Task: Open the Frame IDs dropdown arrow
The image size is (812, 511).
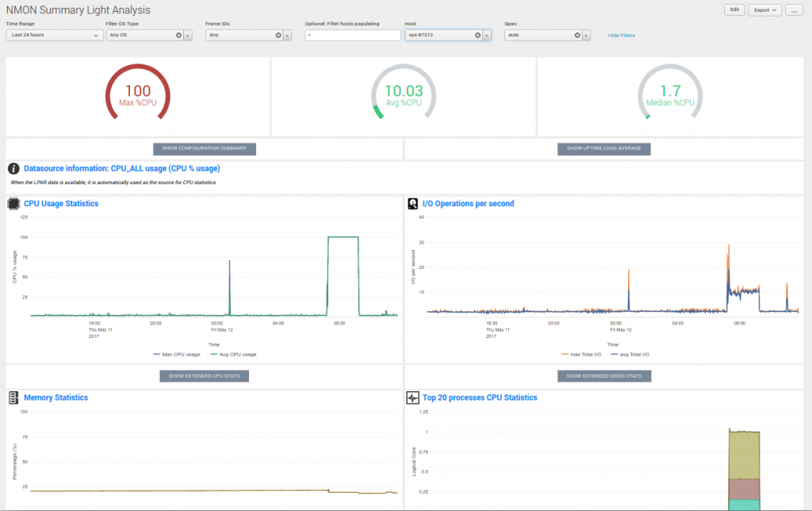Action: [x=286, y=35]
